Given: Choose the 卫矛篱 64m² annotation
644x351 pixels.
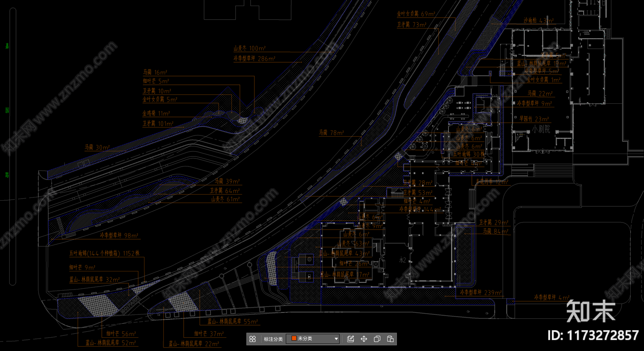Looking at the screenshot, I should pyautogui.click(x=225, y=191).
